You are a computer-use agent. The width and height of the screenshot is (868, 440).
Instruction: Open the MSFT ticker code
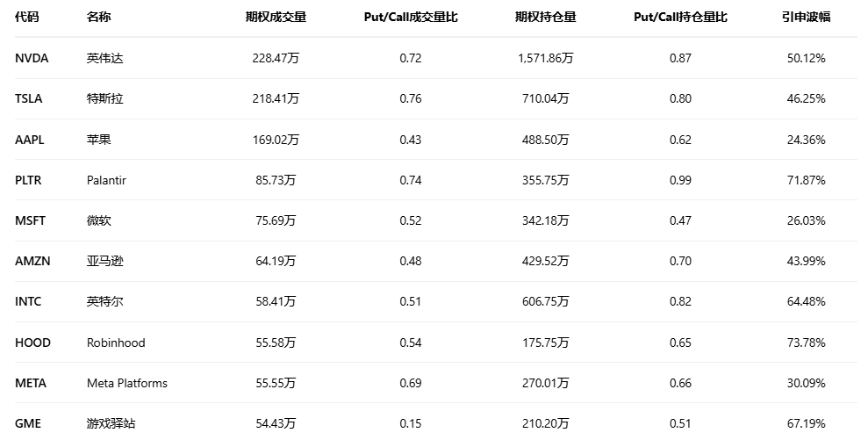click(x=30, y=220)
